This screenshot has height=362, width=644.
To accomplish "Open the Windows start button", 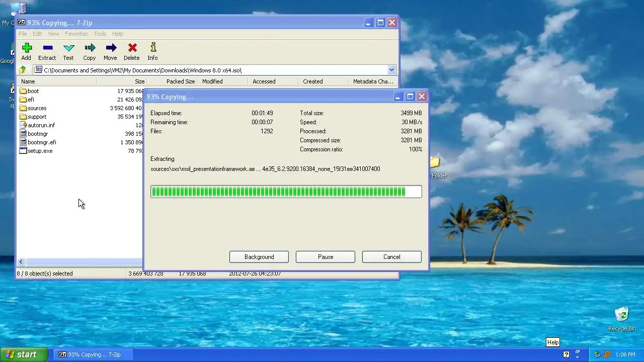I will click(24, 354).
